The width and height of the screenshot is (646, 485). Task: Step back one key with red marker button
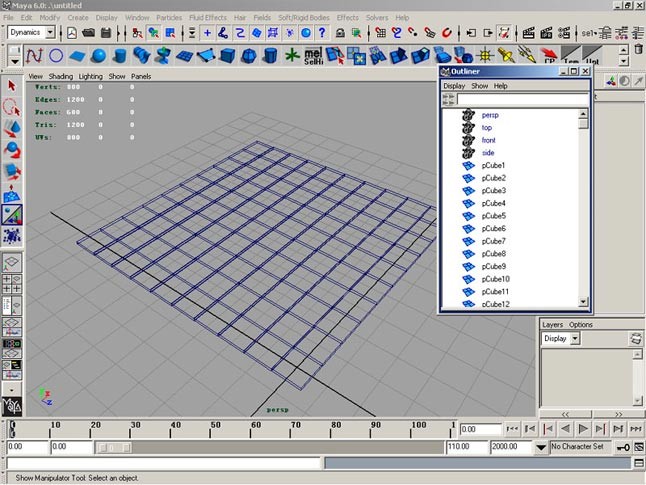[548, 429]
